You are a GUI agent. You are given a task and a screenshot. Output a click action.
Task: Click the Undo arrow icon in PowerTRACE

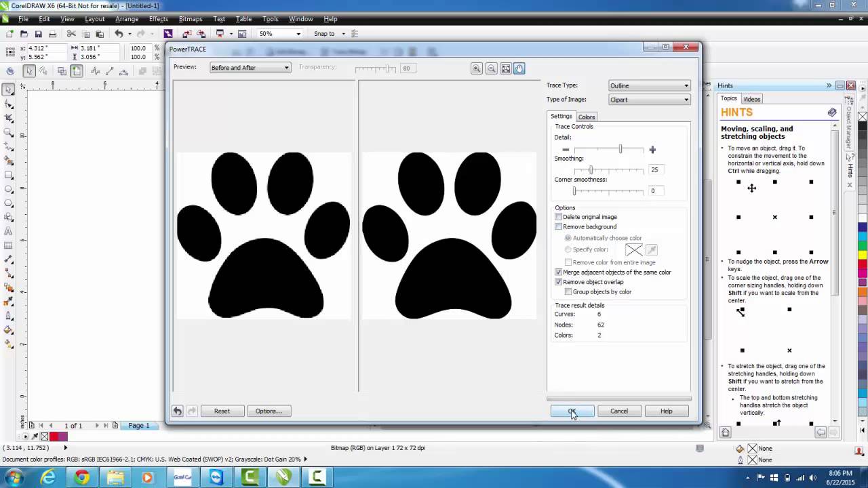pos(177,411)
